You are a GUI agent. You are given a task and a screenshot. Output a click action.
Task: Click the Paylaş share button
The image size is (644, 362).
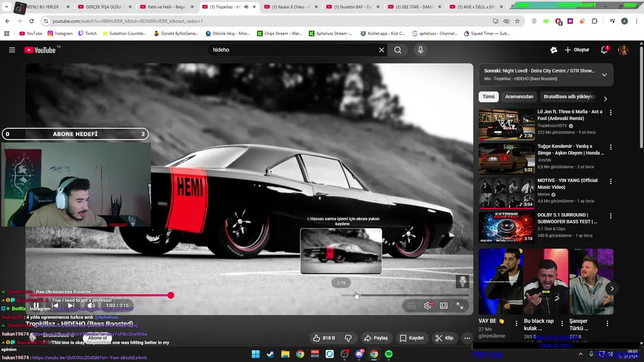376,338
